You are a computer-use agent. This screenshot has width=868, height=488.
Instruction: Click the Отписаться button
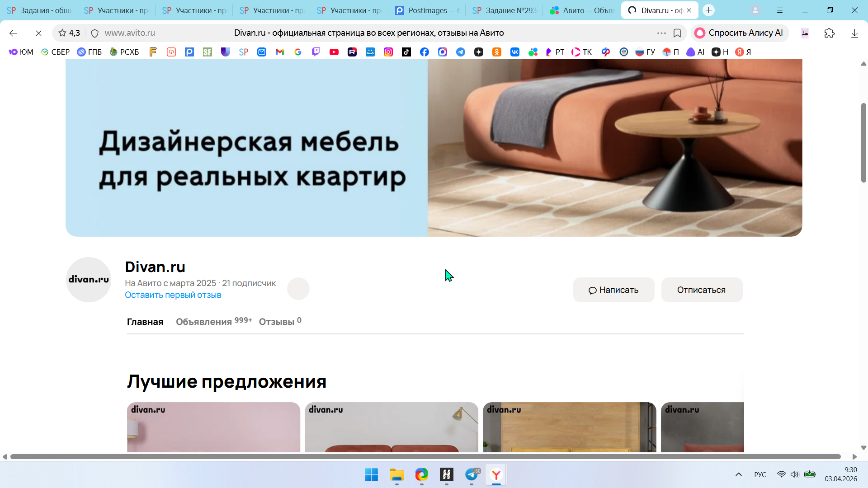[x=701, y=290]
